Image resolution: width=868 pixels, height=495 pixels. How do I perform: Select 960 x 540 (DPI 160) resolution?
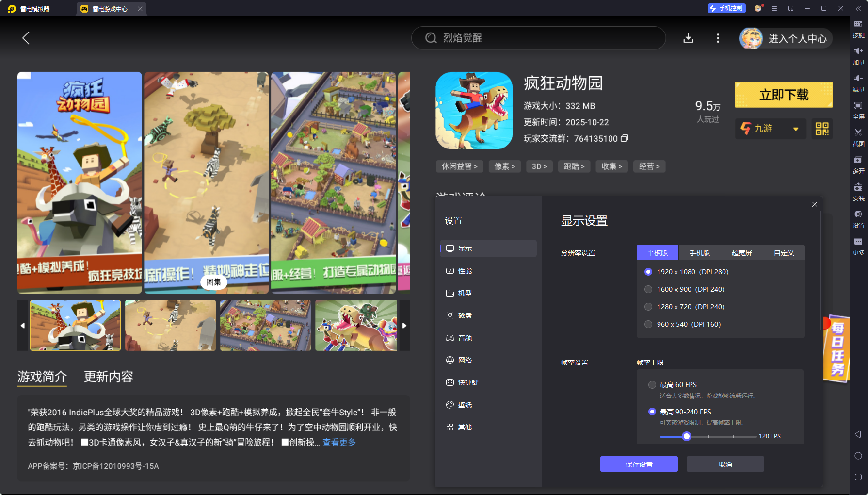(683, 324)
